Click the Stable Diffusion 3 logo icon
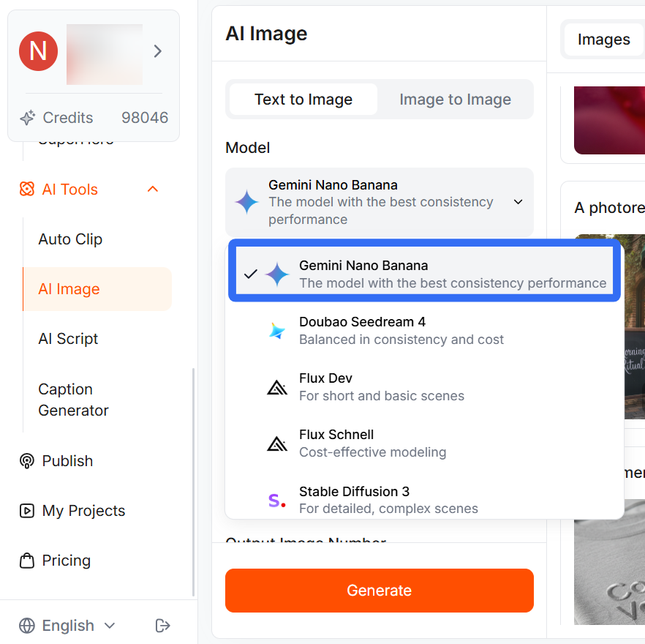The image size is (645, 644). [276, 500]
